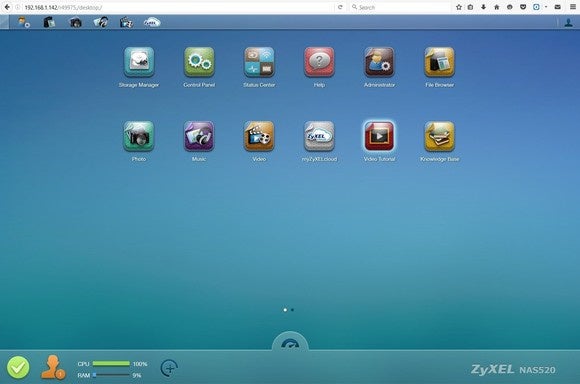Select first desktop page dot
Screen dimensions: 580x384
tap(285, 310)
